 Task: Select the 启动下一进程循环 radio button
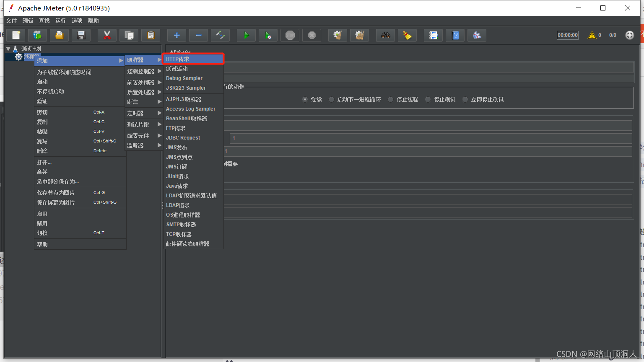tap(331, 99)
